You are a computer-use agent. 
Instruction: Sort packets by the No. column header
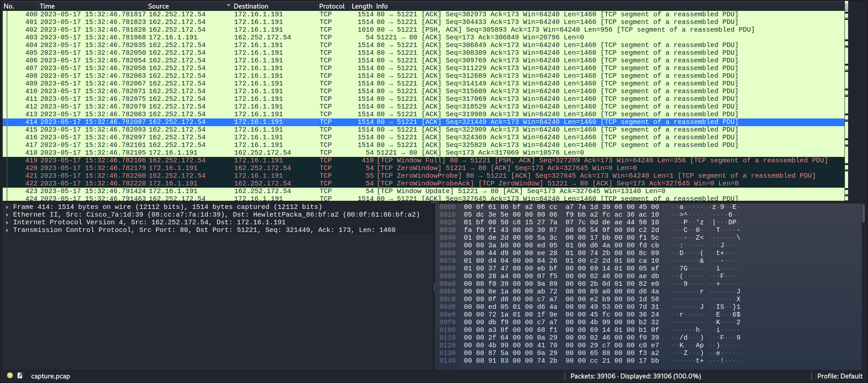[x=20, y=6]
